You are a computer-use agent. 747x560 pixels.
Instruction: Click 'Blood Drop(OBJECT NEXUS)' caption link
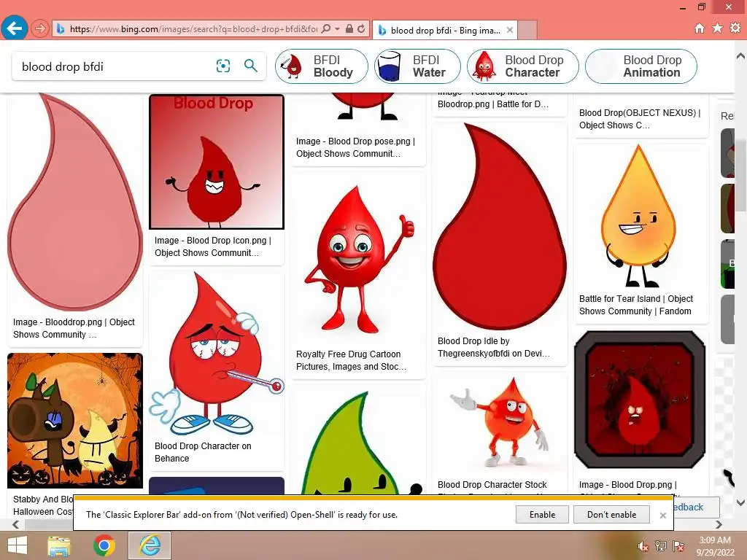point(640,119)
